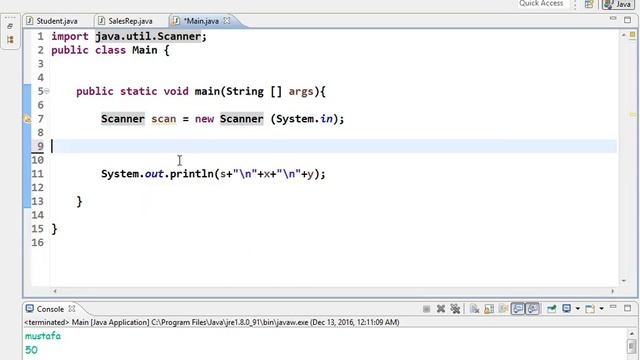Image resolution: width=640 pixels, height=360 pixels.
Task: Maximize the editor area
Action: click(627, 20)
